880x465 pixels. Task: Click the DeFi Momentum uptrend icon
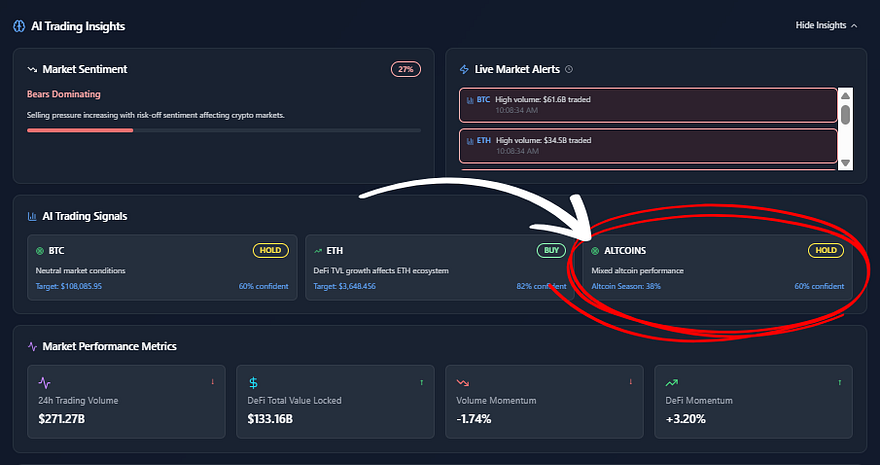pyautogui.click(x=672, y=382)
